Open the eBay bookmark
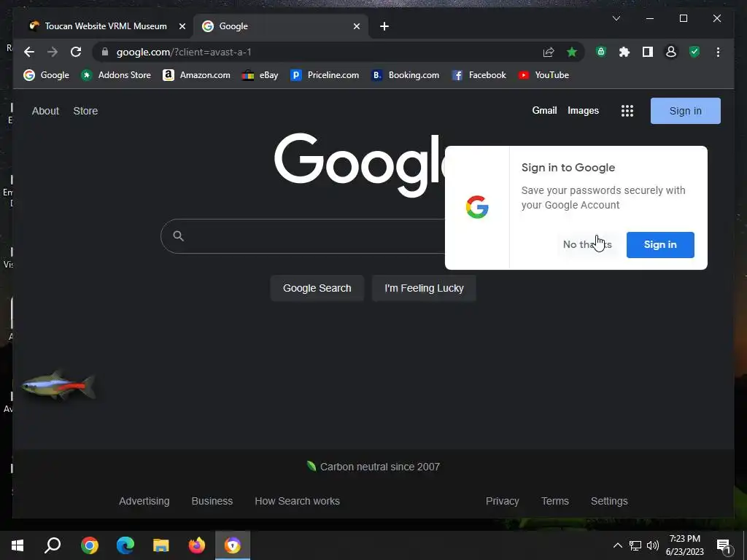The width and height of the screenshot is (747, 560). (x=260, y=75)
